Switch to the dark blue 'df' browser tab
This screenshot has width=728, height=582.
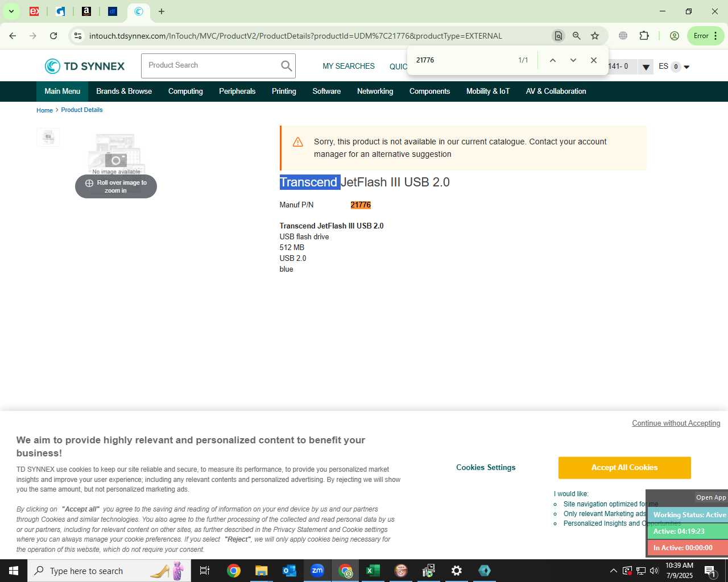tap(113, 11)
